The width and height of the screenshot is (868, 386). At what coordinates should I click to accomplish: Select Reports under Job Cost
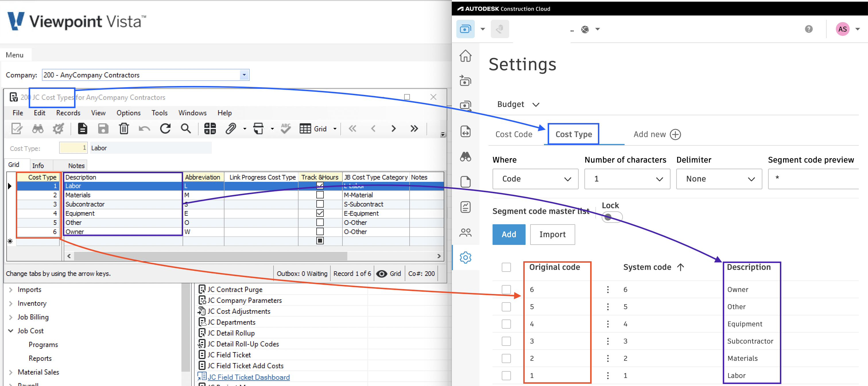pos(40,359)
